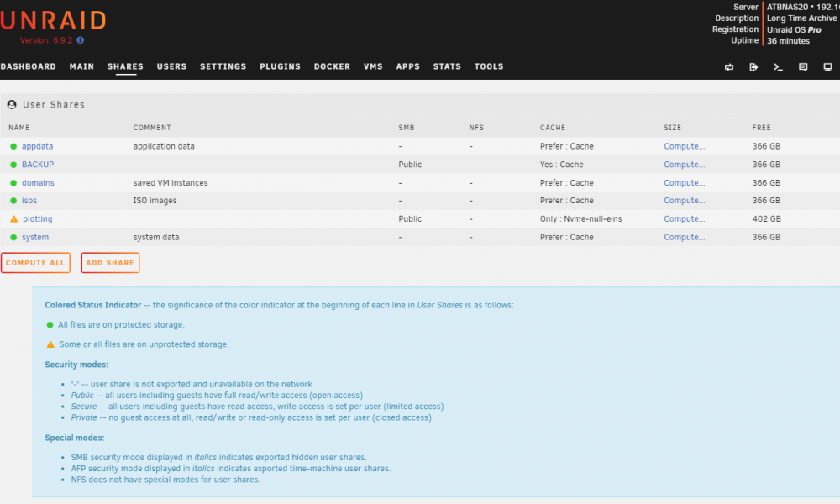Open the Docker tab
This screenshot has height=504, width=840.
[332, 66]
